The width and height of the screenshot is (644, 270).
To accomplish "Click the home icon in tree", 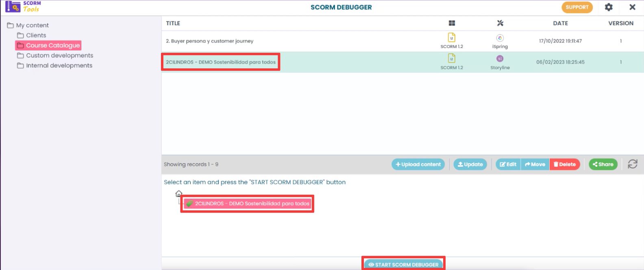I will tap(178, 194).
